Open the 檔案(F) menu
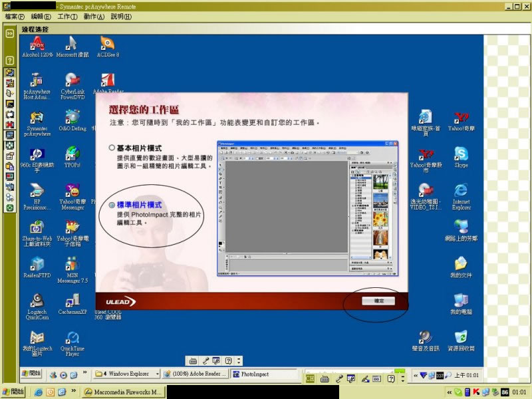532x399 pixels. pos(15,17)
